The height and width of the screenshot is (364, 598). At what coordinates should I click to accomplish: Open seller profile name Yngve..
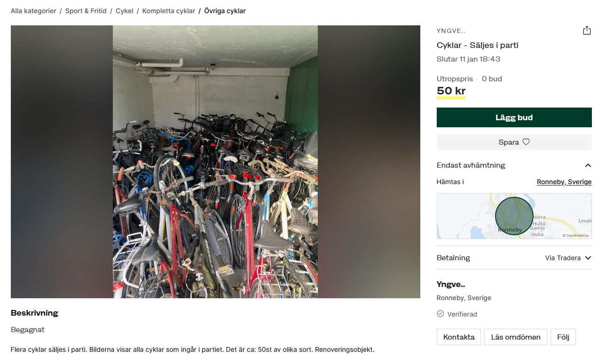click(x=451, y=284)
